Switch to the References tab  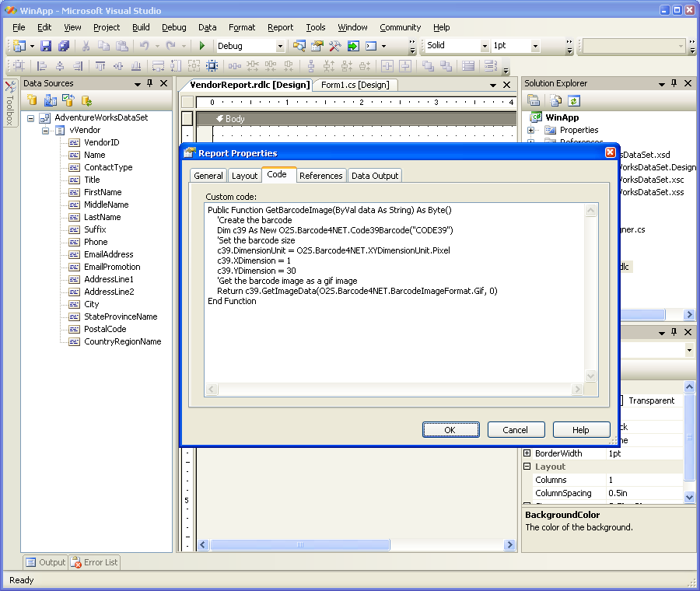[x=320, y=176]
